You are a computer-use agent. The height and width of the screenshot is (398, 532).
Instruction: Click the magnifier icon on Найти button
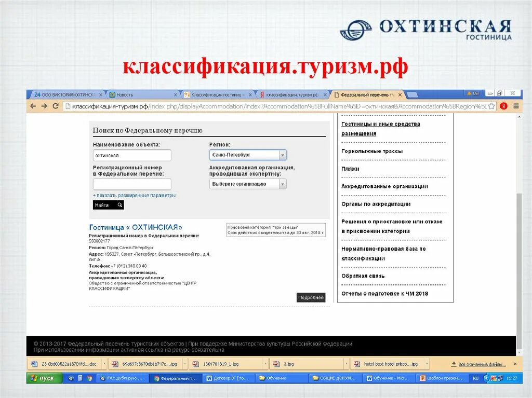point(120,205)
